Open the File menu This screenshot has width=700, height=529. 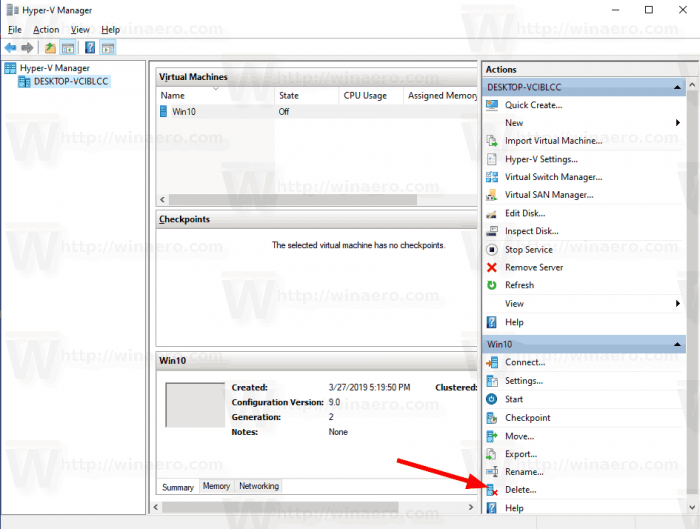[14, 30]
